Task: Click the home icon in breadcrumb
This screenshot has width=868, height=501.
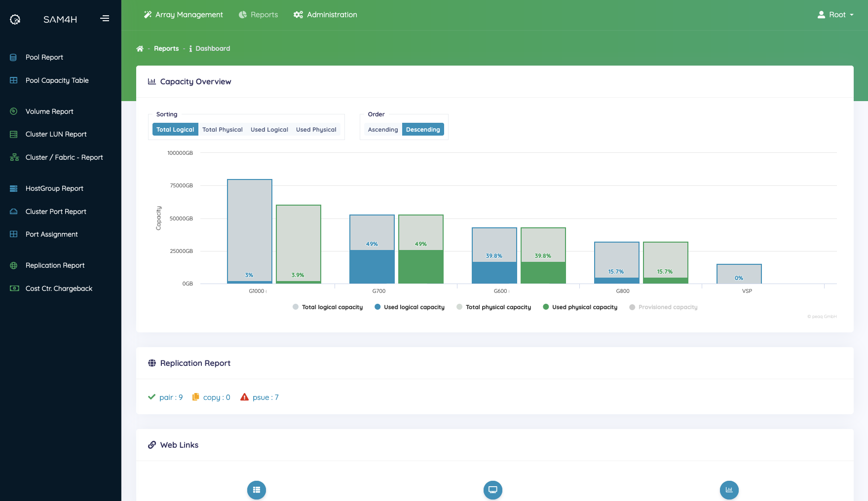Action: (140, 49)
